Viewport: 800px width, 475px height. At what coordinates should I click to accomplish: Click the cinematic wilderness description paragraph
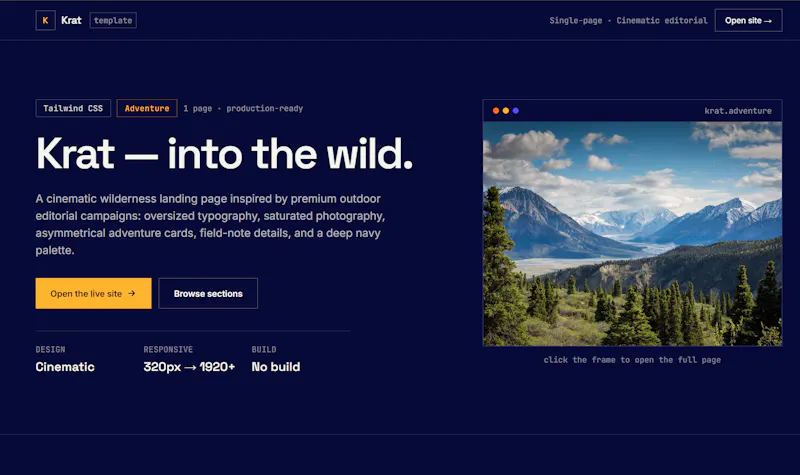click(x=210, y=224)
